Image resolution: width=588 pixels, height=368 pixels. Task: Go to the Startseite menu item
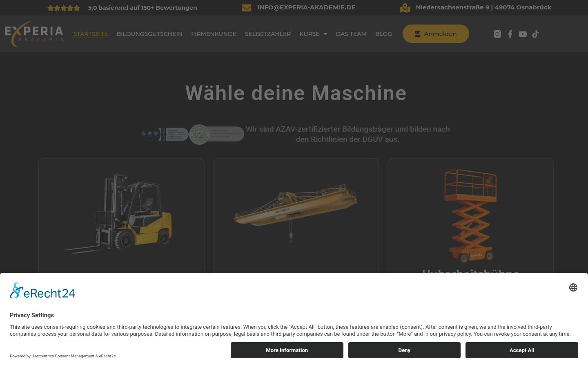(91, 34)
